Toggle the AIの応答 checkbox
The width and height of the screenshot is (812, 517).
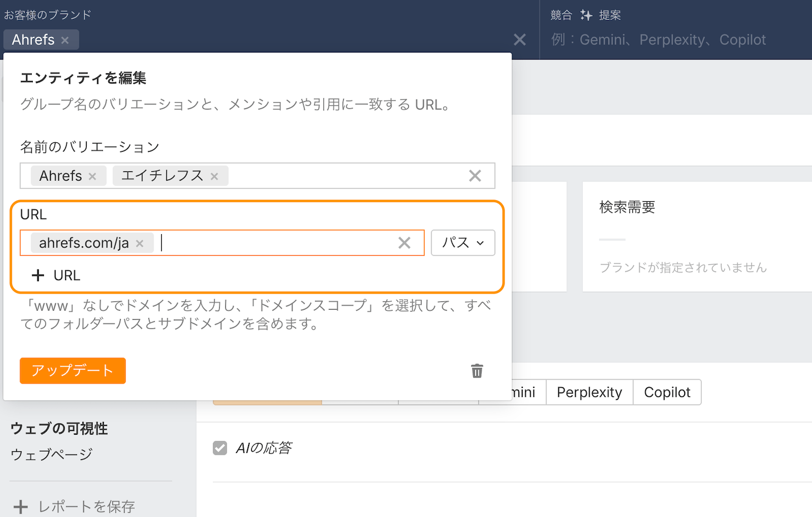pos(220,448)
